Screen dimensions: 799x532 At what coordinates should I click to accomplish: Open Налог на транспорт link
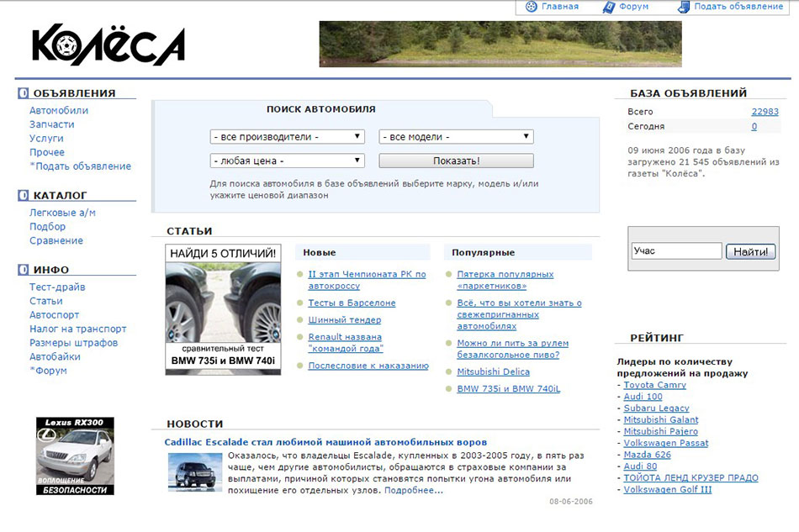(x=77, y=329)
